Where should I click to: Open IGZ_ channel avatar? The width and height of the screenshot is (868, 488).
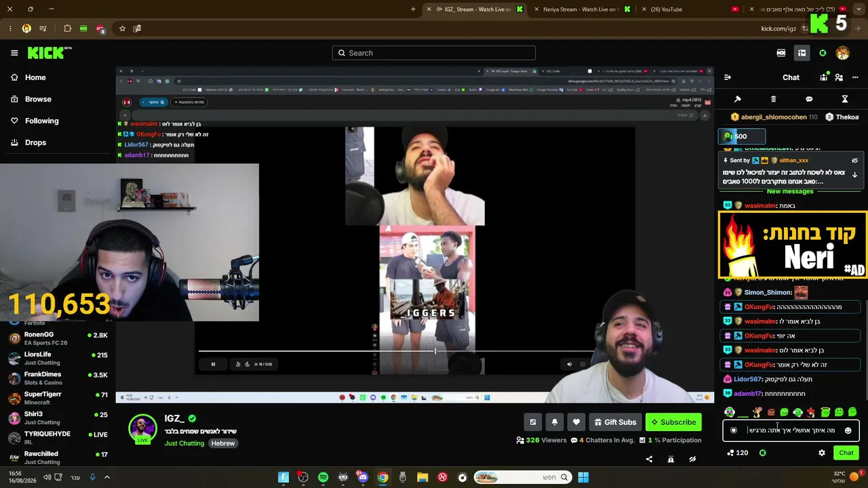point(142,428)
